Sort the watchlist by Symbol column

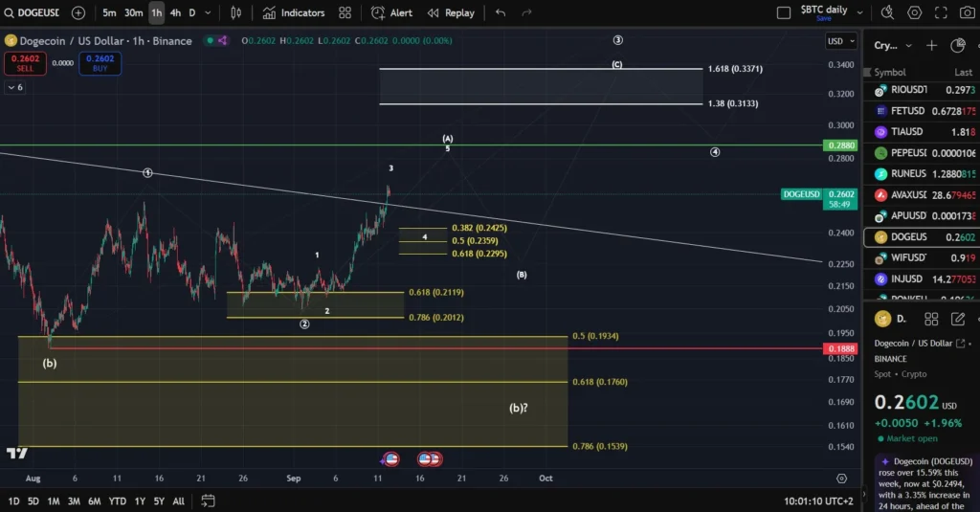[x=889, y=73]
